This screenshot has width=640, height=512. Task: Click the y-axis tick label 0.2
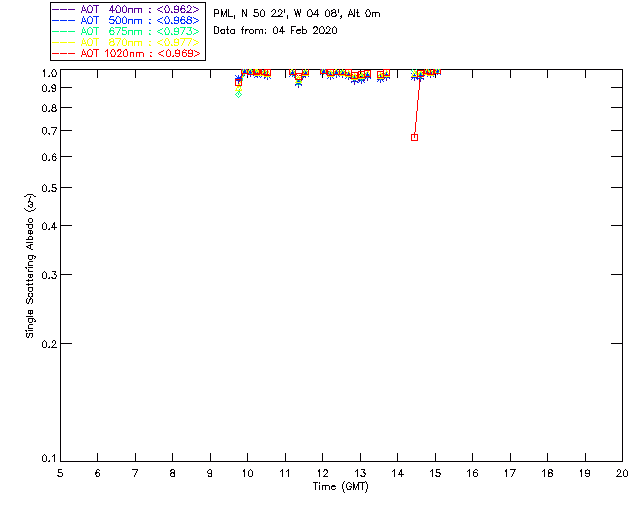[x=49, y=344]
